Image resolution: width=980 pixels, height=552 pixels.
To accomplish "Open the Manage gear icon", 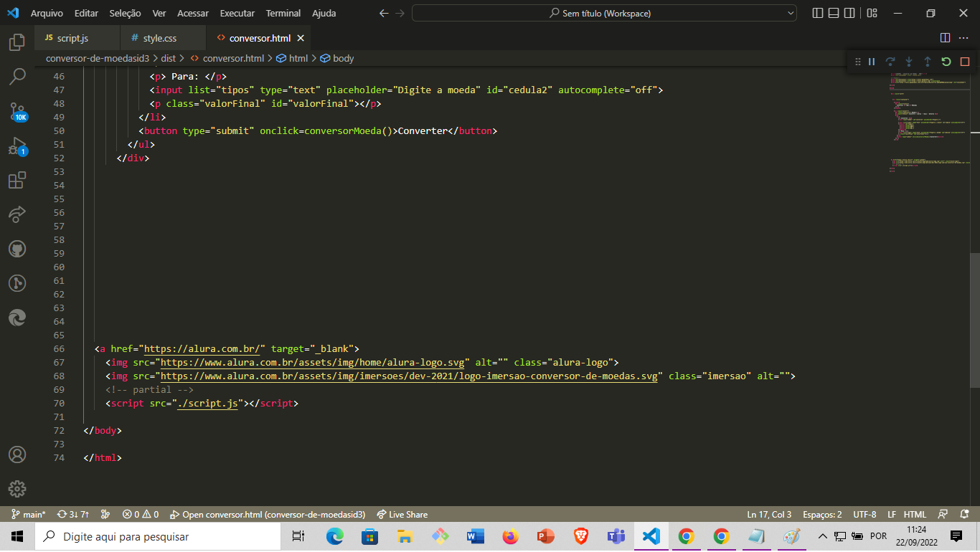I will (x=17, y=489).
